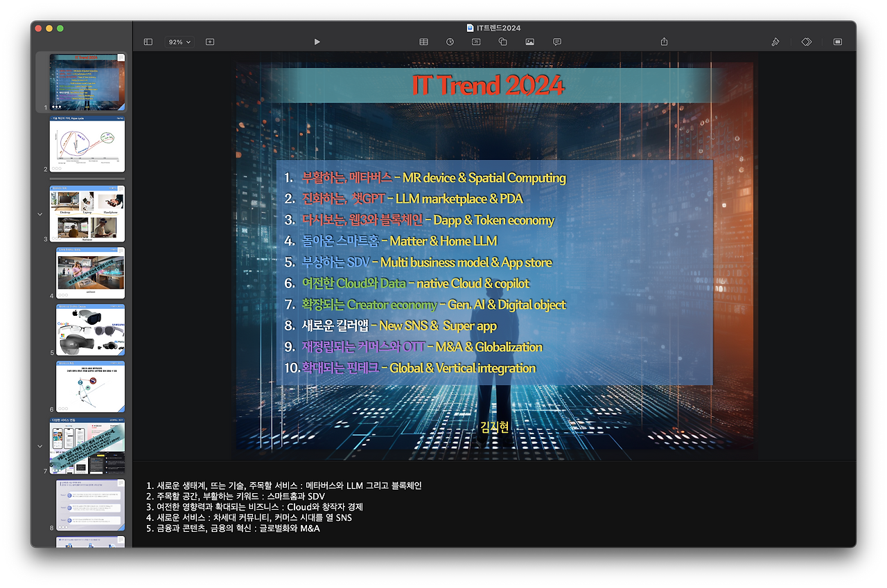
Task: Click the 'IT Trend 2024' slide title
Action: 488,85
